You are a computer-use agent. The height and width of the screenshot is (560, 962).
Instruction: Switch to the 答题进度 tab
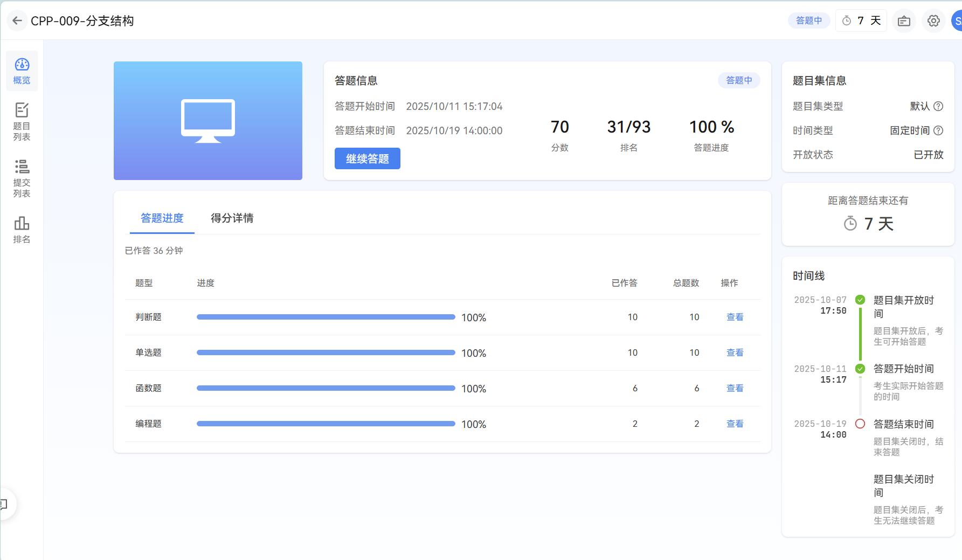(x=162, y=218)
